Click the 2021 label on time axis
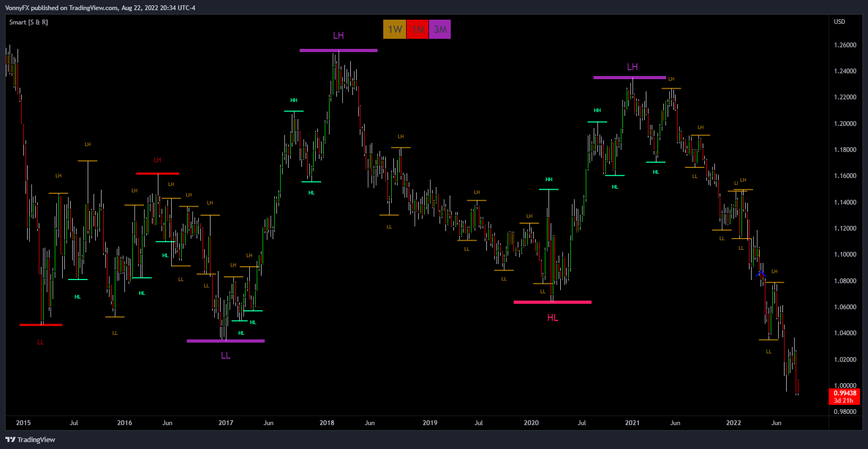The width and height of the screenshot is (868, 449). point(632,423)
